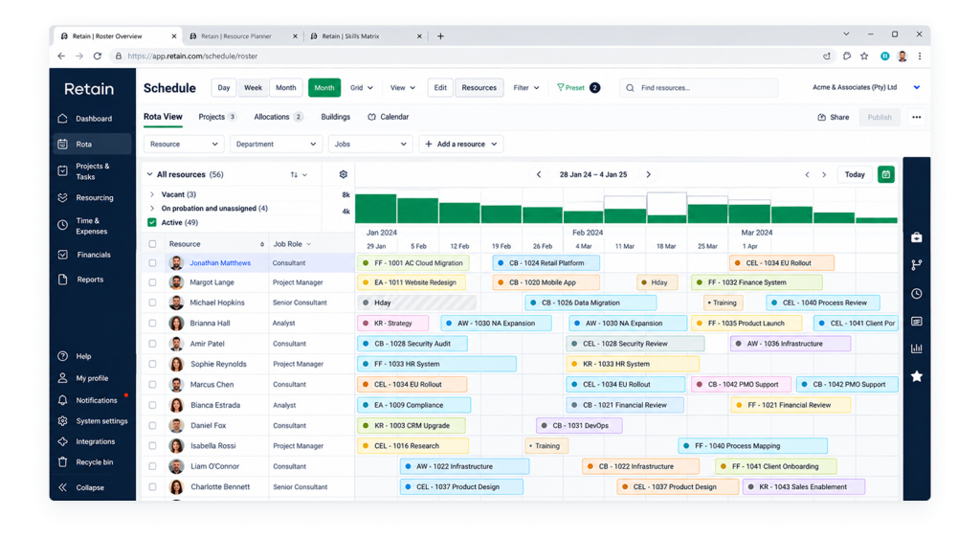The width and height of the screenshot is (980, 538).
Task: Click the Resources button
Action: [x=479, y=87]
